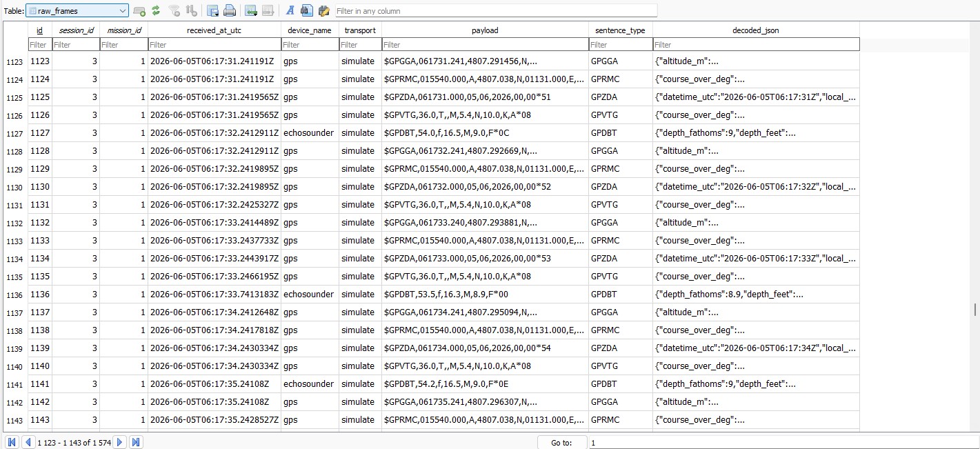Go to next page of records
980x449 pixels.
click(119, 442)
